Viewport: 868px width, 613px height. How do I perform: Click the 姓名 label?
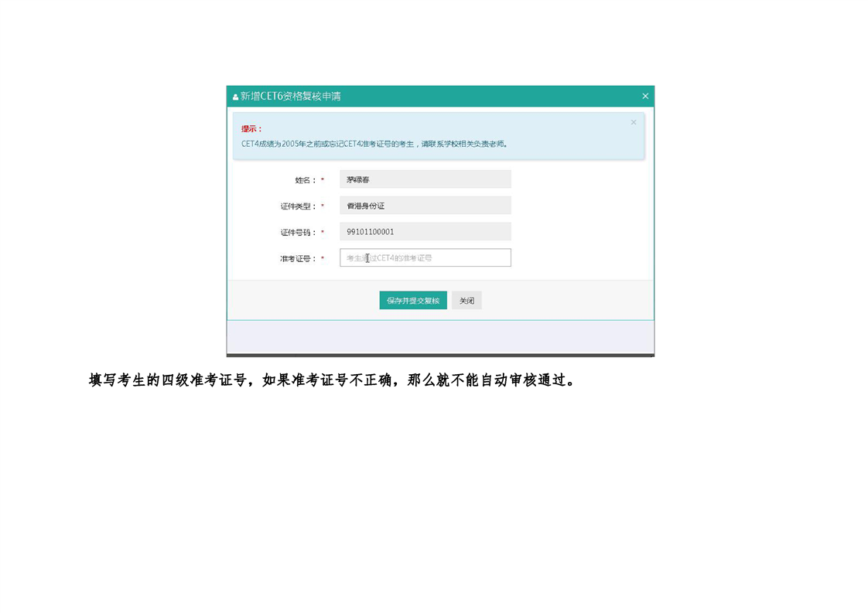306,180
